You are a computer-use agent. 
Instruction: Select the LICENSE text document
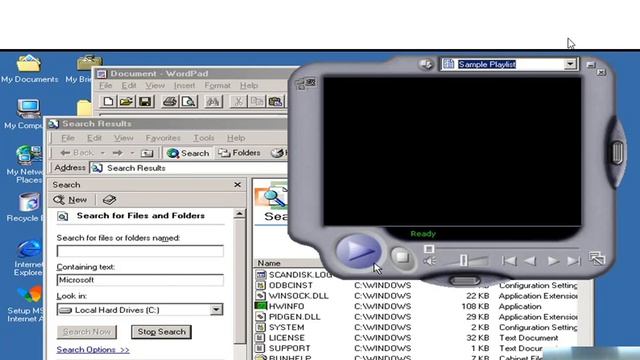(287, 338)
